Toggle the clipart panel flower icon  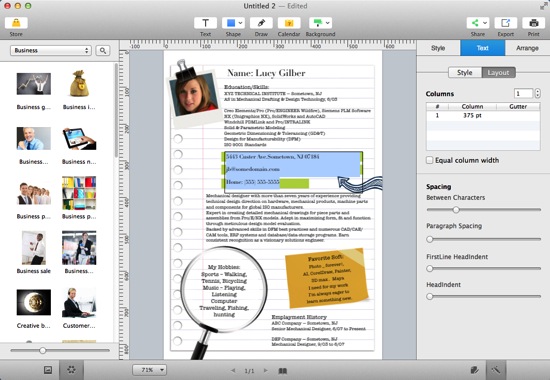pyautogui.click(x=71, y=369)
